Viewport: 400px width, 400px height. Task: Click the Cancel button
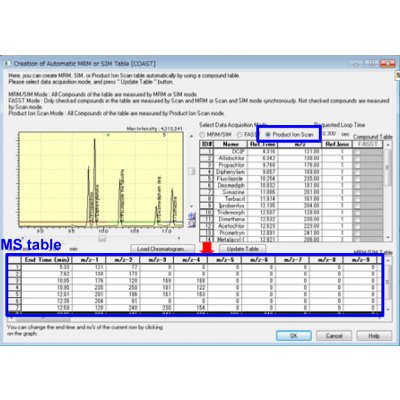[x=334, y=335]
